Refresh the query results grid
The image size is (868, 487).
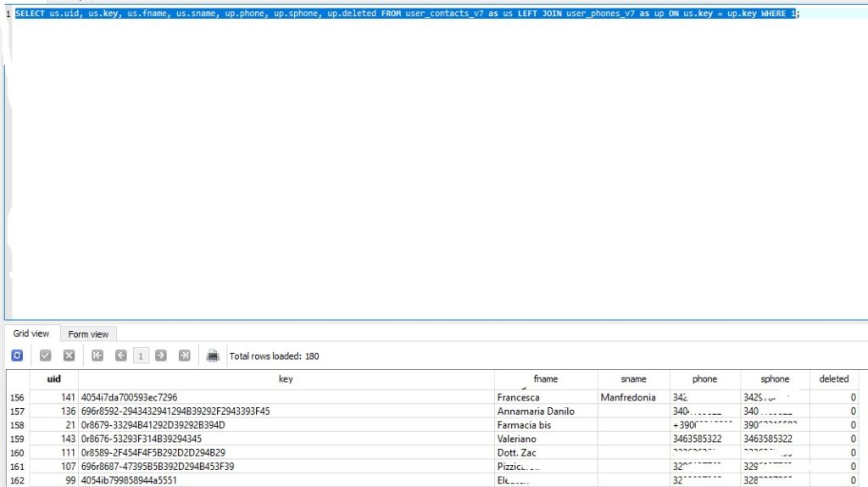click(17, 355)
